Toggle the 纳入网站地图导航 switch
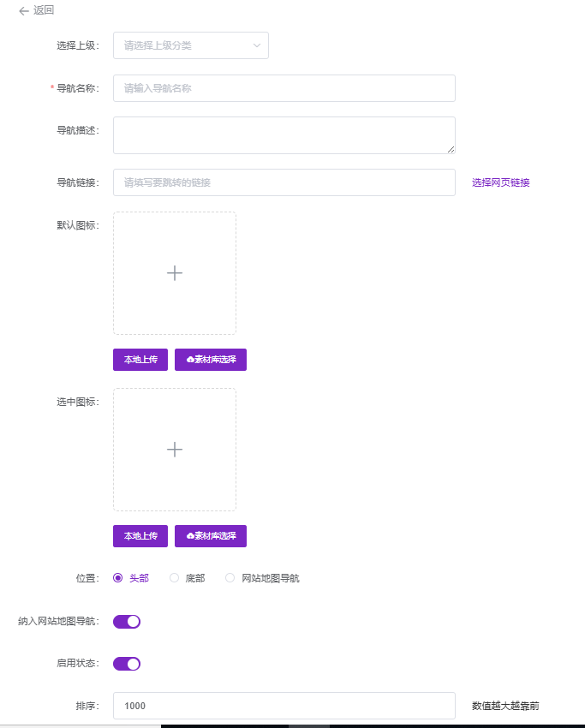This screenshot has height=728, width=585. [x=127, y=622]
